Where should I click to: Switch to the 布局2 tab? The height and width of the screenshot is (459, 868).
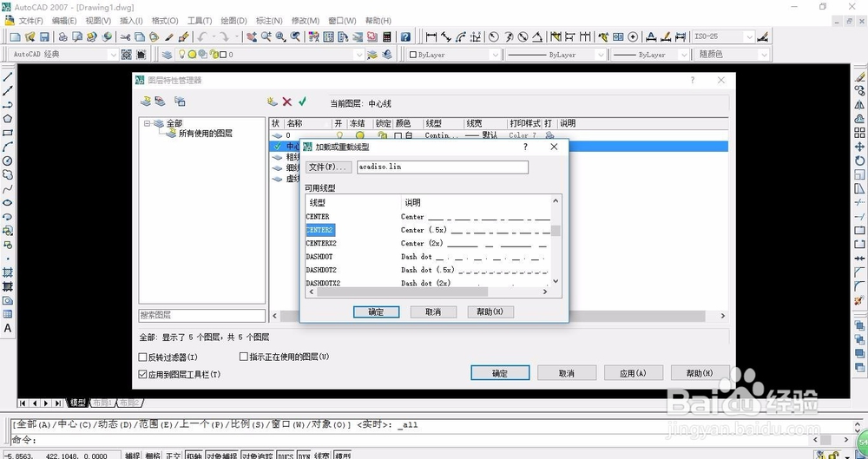[x=131, y=403]
